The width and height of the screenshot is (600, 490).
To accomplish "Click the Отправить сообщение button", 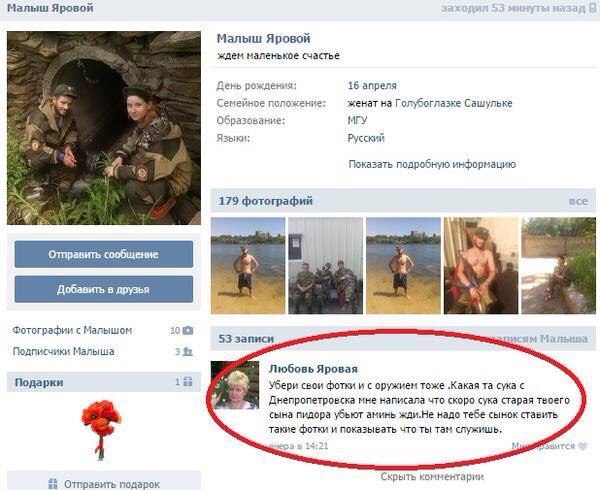I will 104,254.
